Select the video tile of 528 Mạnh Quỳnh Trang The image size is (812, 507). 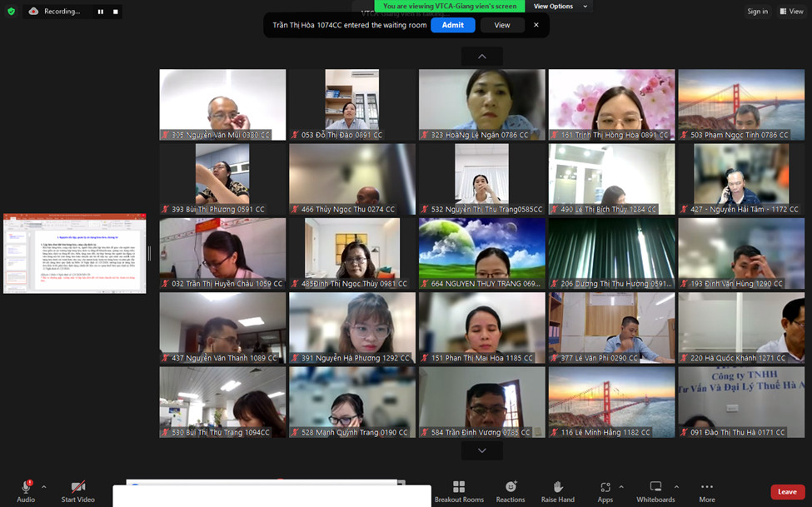pyautogui.click(x=352, y=402)
